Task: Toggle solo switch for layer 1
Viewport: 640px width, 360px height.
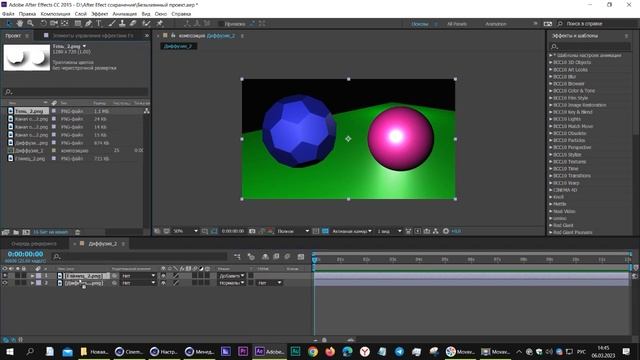Action: click(18, 276)
